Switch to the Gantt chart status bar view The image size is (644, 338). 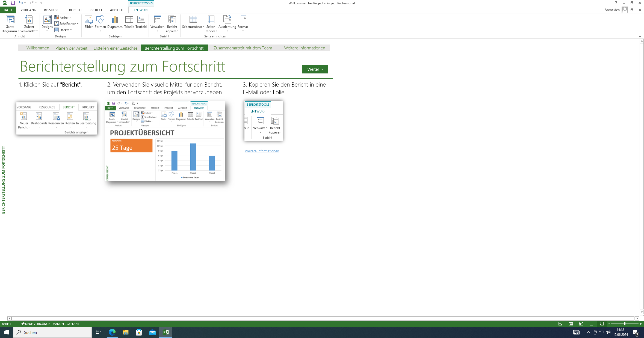[560, 324]
